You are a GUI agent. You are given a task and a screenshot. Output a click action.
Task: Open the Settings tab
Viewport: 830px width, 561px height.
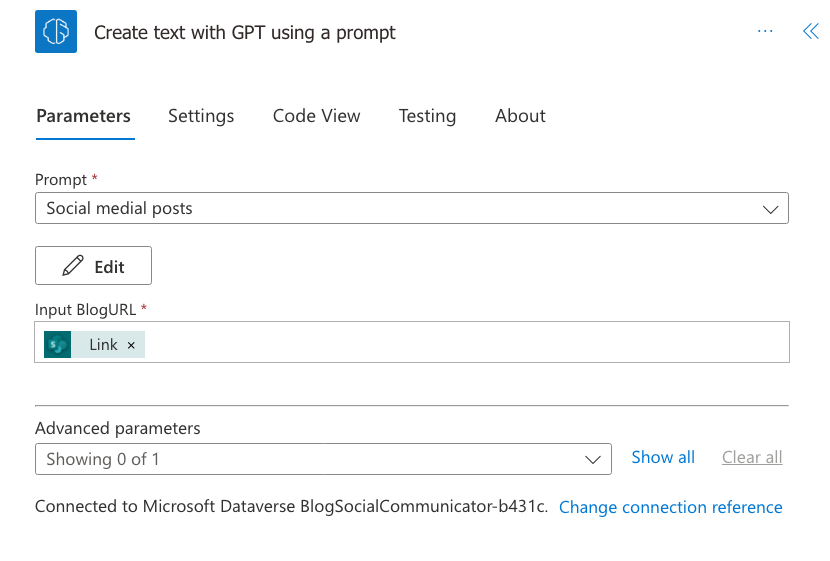point(201,116)
